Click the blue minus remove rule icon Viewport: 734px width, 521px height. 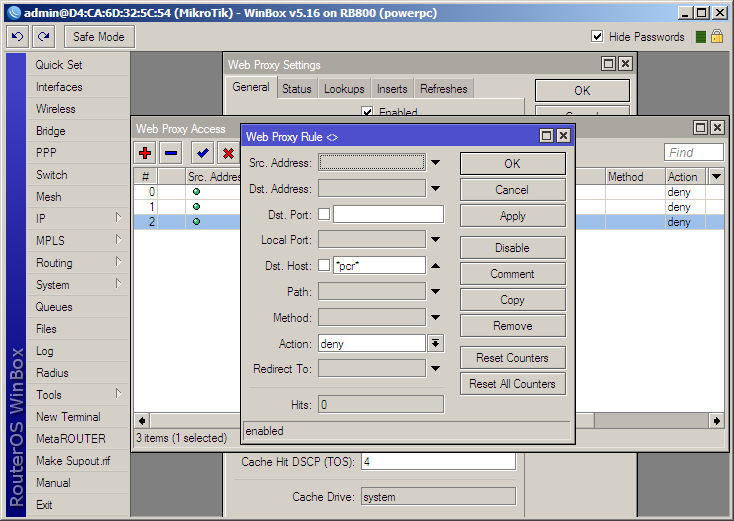point(171,153)
